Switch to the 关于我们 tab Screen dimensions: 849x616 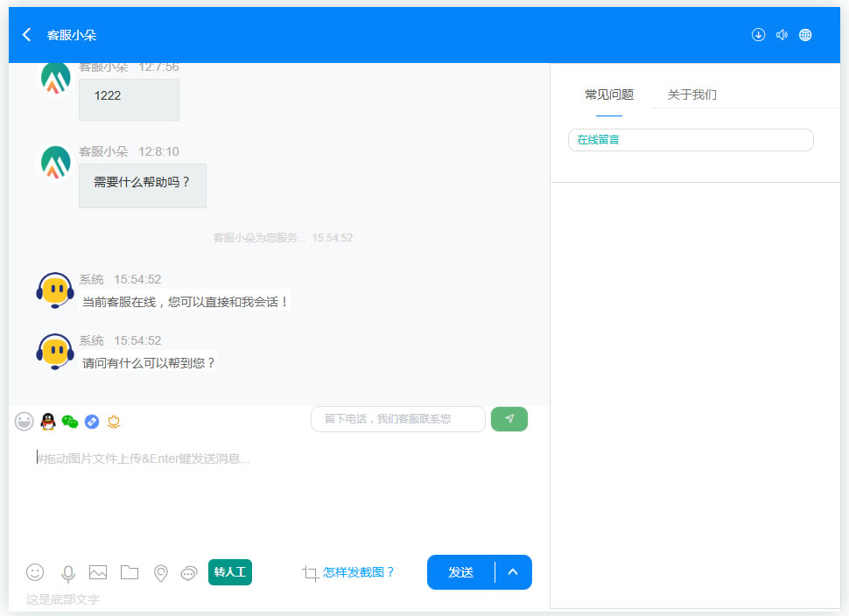691,94
